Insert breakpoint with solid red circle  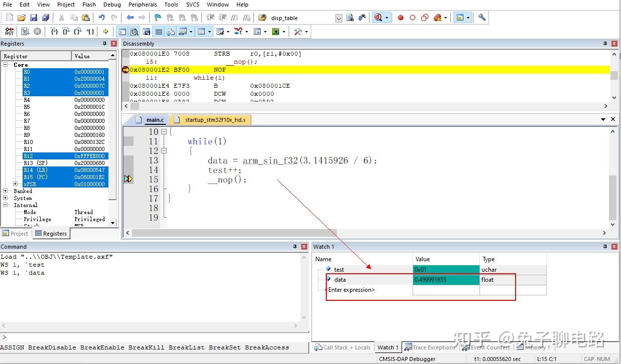401,18
